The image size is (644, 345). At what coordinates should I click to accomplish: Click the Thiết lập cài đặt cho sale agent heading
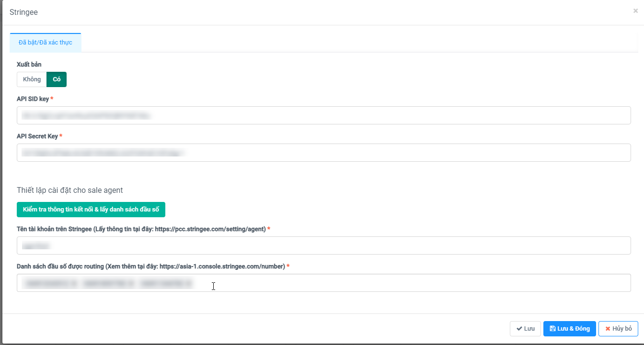click(69, 190)
